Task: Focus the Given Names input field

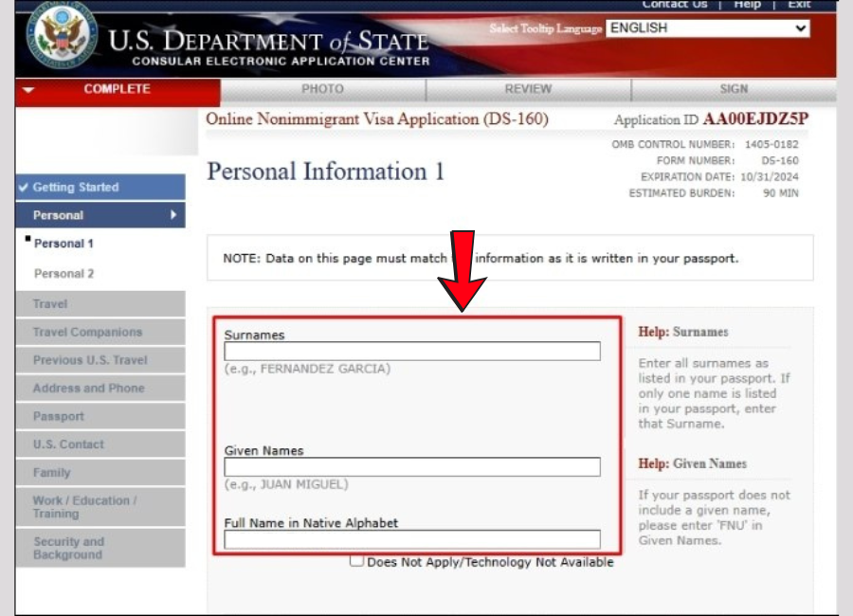Action: tap(412, 467)
